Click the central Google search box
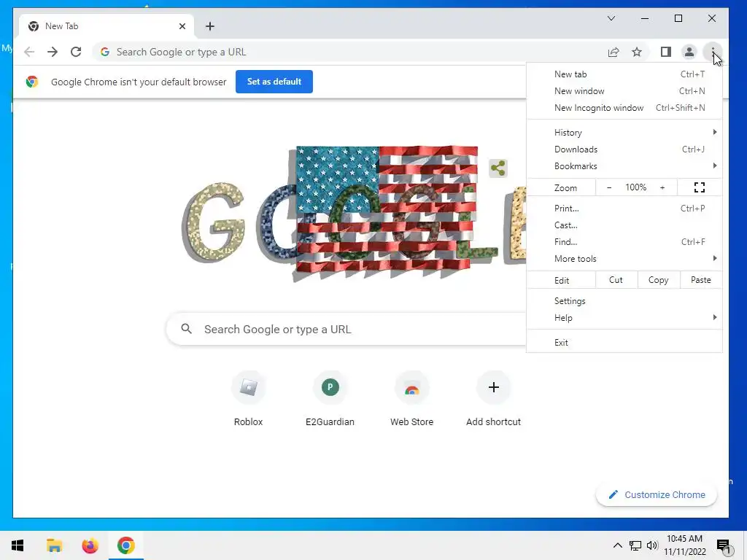This screenshot has height=560, width=747. pyautogui.click(x=347, y=329)
